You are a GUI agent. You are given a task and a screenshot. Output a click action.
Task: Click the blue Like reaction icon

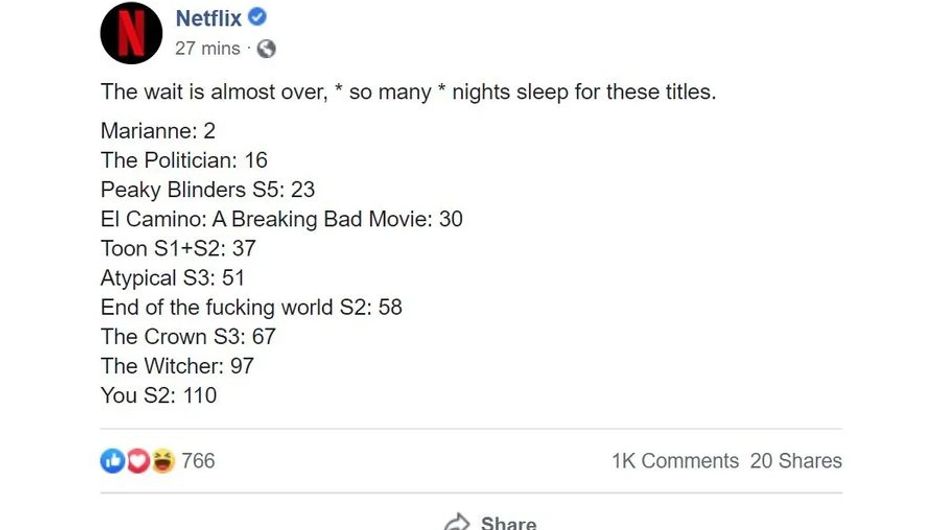(x=112, y=461)
